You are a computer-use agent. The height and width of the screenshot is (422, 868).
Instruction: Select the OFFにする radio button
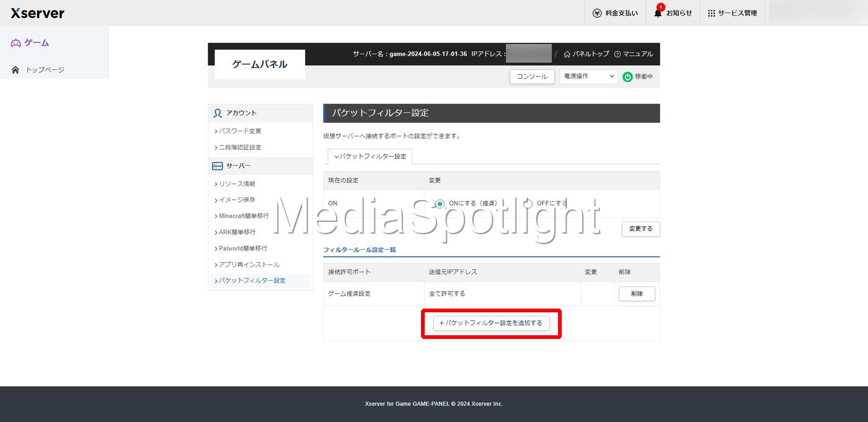tap(528, 203)
